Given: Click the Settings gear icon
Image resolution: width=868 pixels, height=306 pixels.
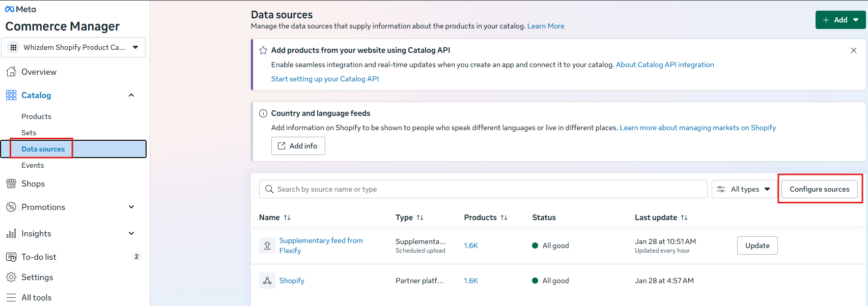Looking at the screenshot, I should pyautogui.click(x=11, y=277).
